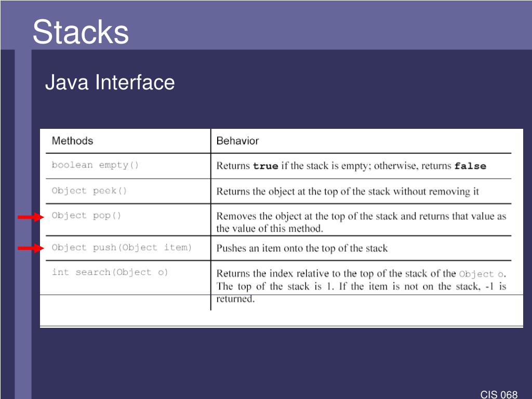Select the Methods column header
The height and width of the screenshot is (399, 532).
click(x=72, y=141)
